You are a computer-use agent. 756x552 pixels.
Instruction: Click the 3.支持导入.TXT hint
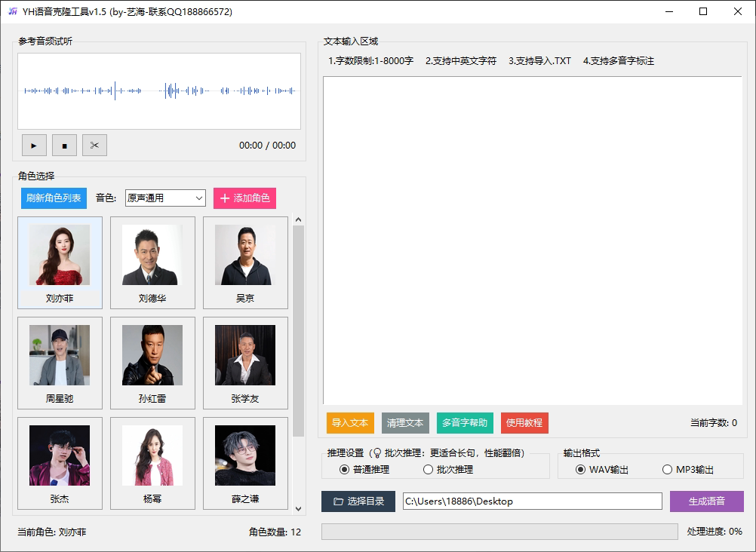click(x=540, y=61)
